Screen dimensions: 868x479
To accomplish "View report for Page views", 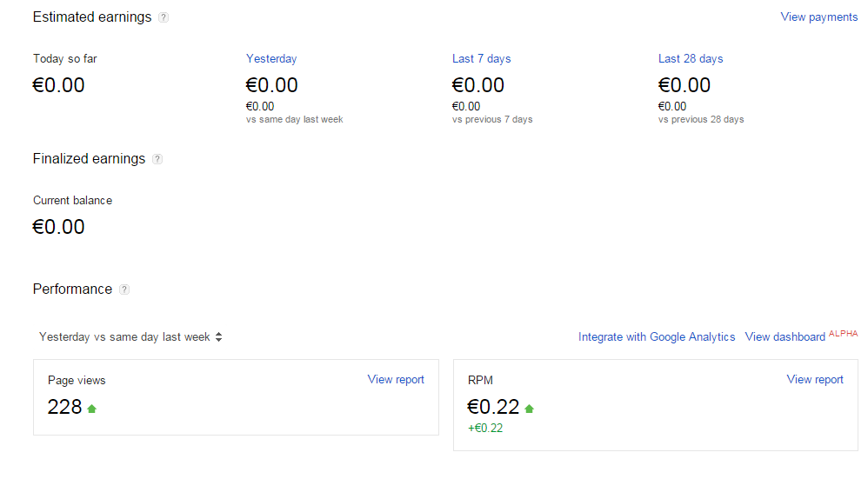I will [x=396, y=380].
